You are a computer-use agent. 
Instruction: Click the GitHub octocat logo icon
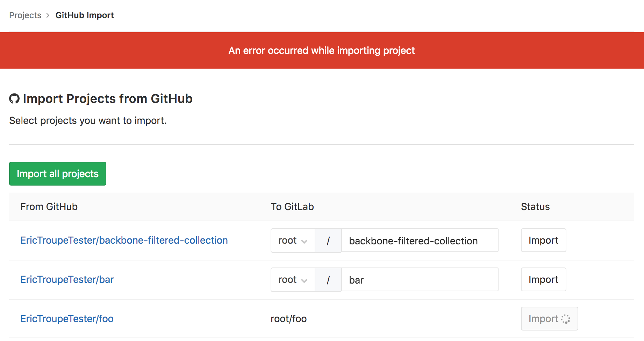14,99
